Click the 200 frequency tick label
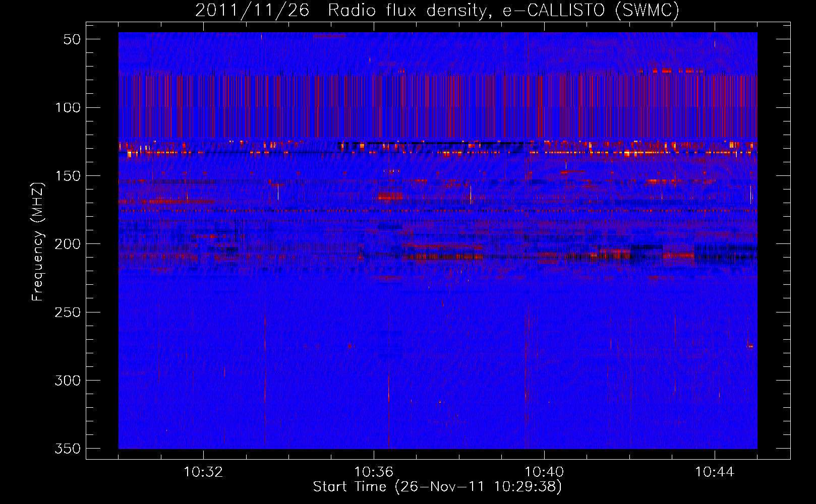Screen dimensions: 816x504 [x=68, y=244]
